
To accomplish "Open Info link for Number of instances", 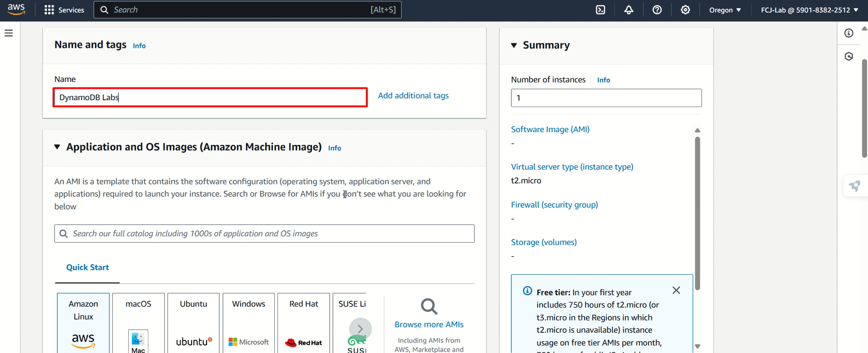I will [604, 80].
